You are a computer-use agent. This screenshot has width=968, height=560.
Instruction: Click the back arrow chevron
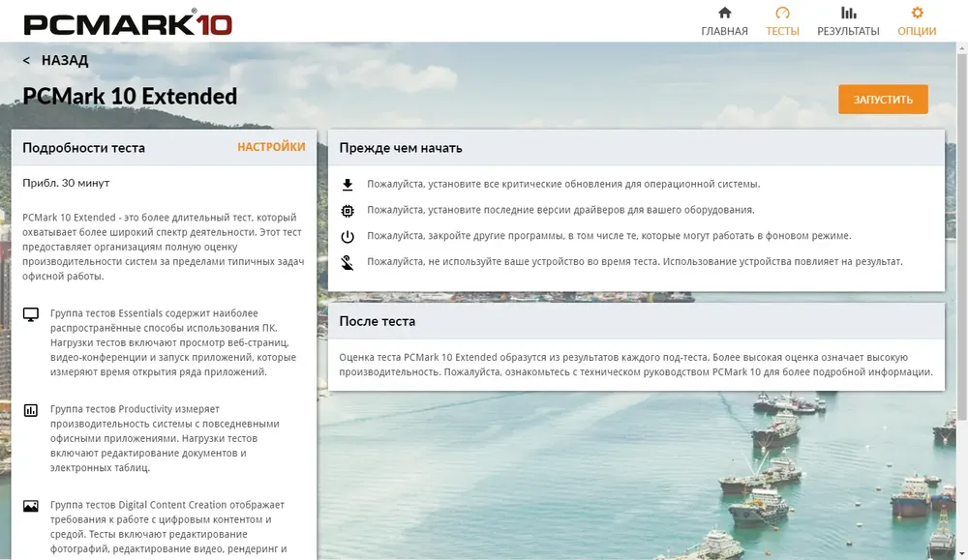26,60
